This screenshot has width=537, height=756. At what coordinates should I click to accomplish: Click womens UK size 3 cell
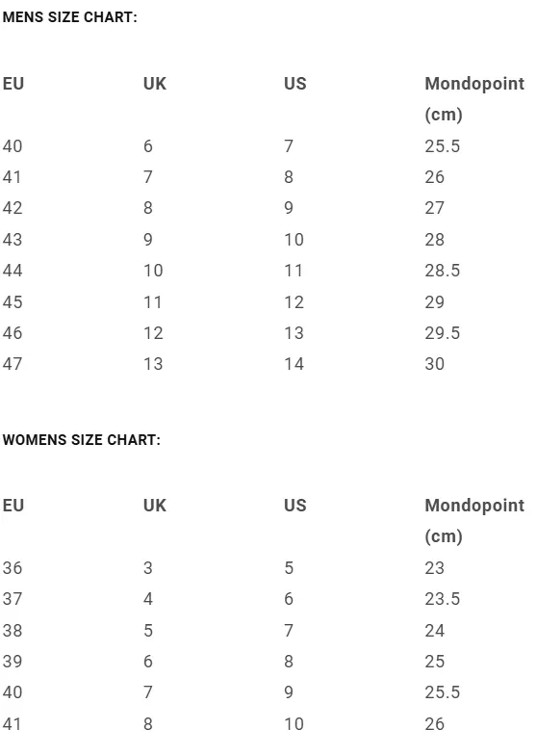(x=148, y=567)
